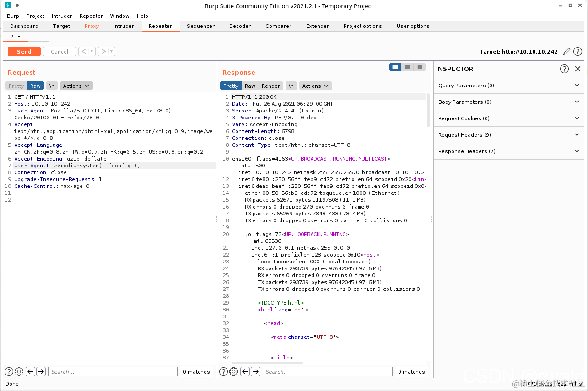
Task: Go forward in request history
Action: [x=103, y=51]
